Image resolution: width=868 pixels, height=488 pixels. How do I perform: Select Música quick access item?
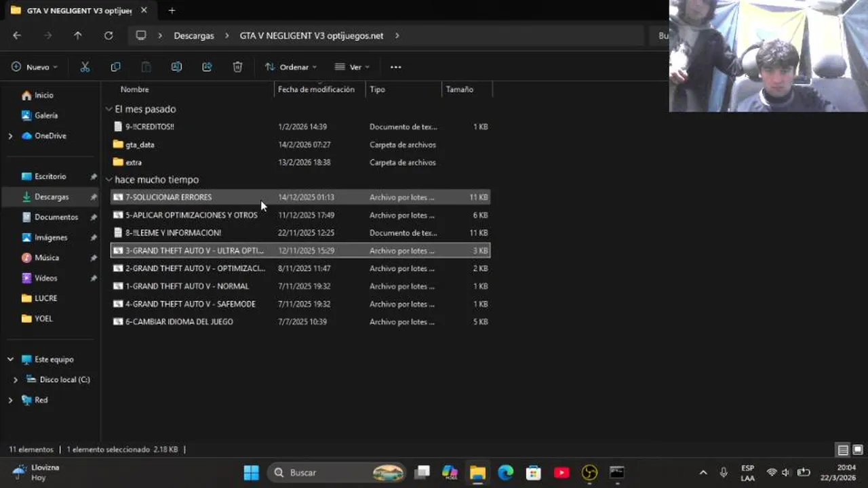[46, 258]
